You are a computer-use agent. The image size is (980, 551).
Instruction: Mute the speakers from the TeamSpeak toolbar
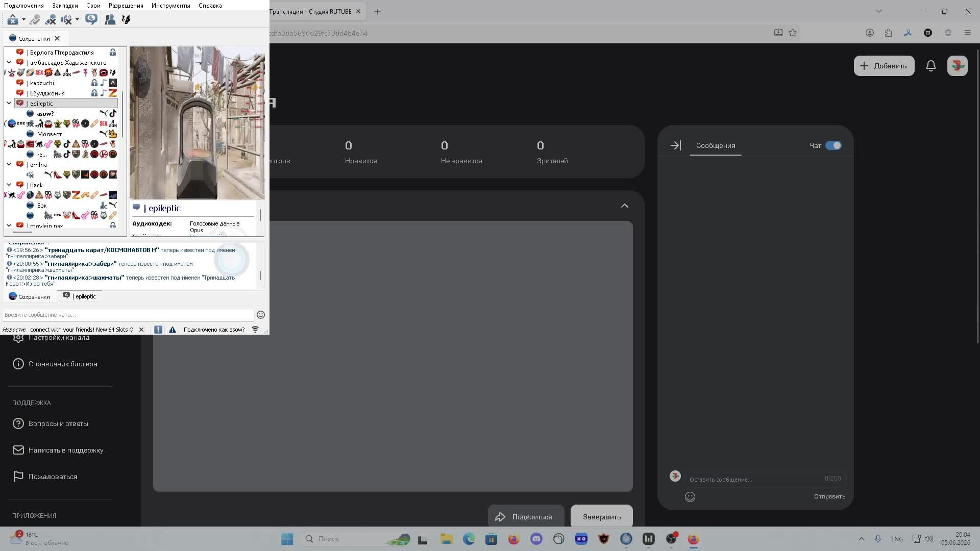tap(66, 19)
